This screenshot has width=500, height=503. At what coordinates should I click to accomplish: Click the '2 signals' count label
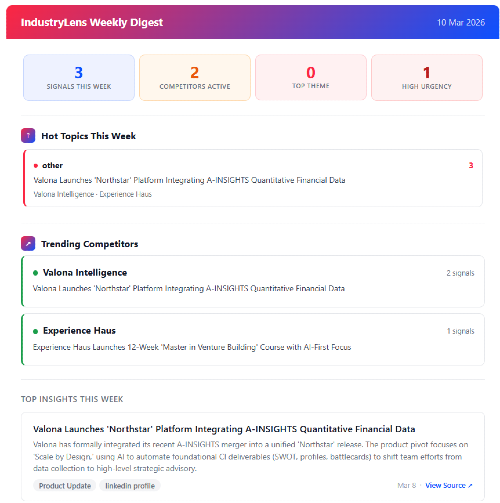[x=460, y=273]
